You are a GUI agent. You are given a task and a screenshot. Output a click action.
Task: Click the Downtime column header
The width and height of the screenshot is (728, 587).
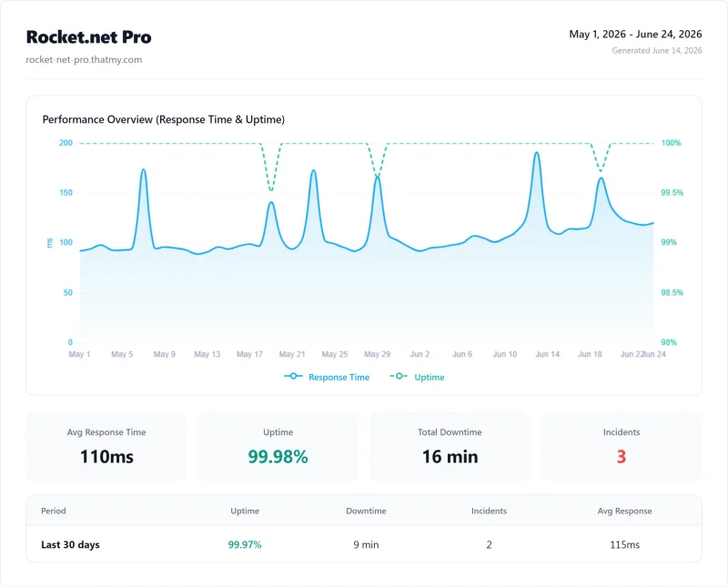(366, 511)
